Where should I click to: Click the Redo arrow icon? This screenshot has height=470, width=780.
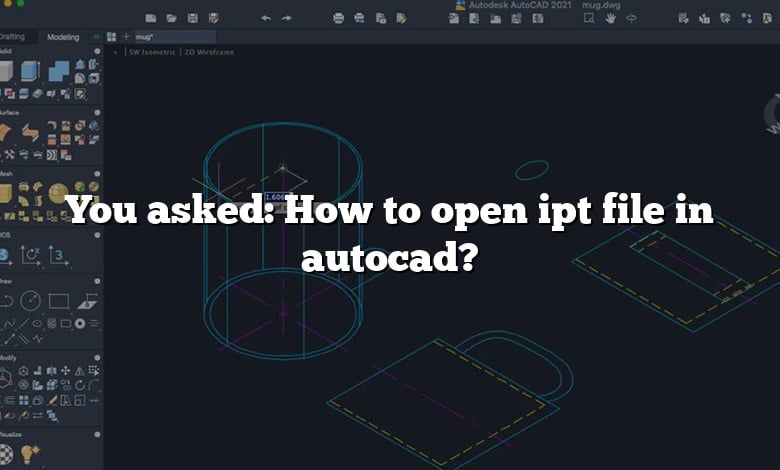287,18
